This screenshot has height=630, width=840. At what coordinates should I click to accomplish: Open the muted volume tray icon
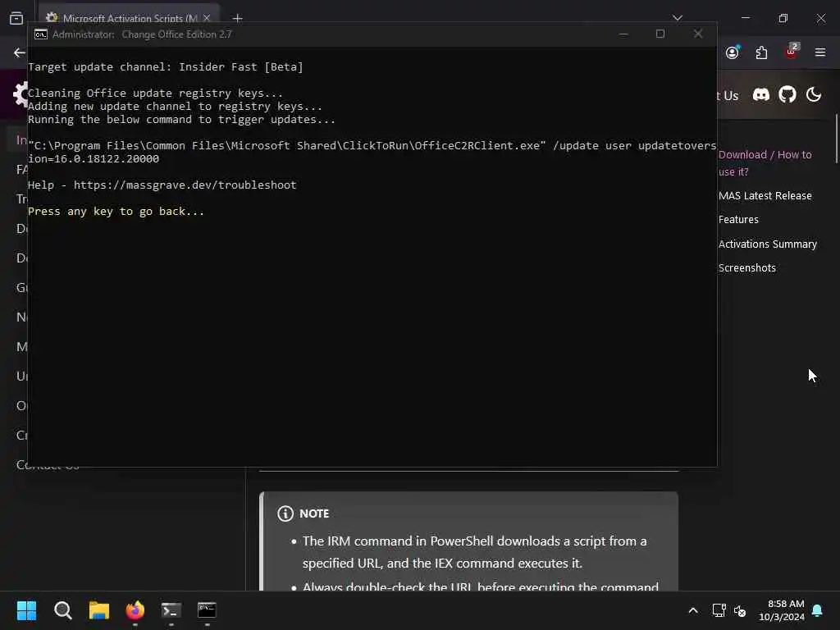pos(740,610)
